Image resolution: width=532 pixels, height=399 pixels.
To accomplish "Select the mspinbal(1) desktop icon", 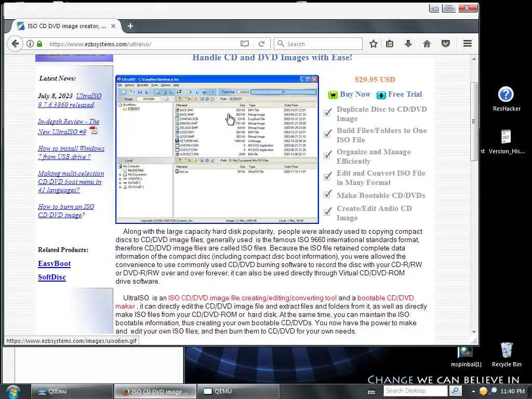I will coord(466,356).
